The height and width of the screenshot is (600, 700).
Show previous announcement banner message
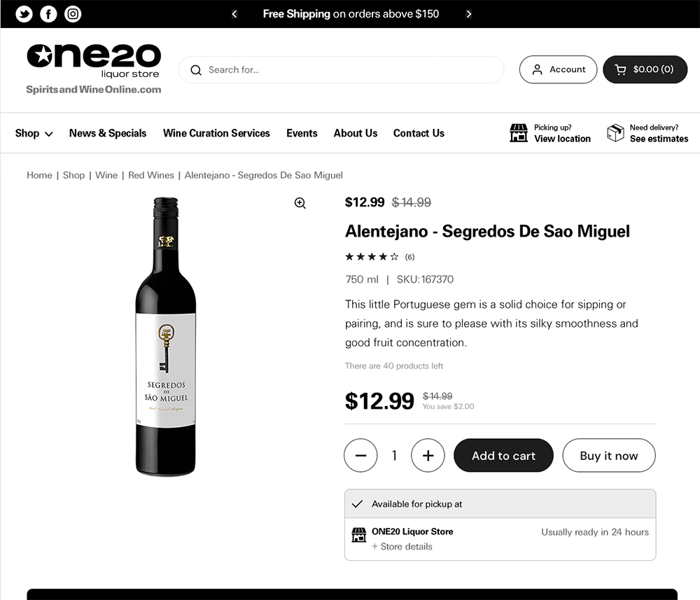coord(234,14)
